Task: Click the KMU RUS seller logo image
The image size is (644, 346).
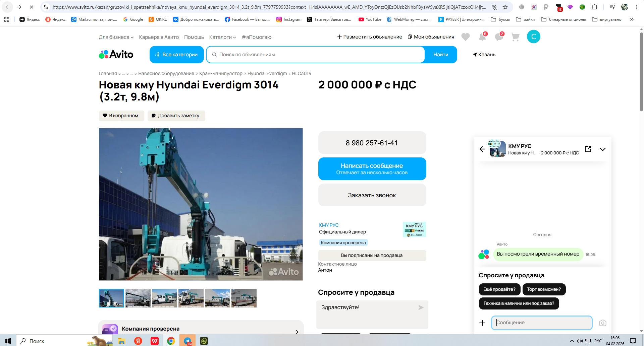Action: pyautogui.click(x=414, y=229)
